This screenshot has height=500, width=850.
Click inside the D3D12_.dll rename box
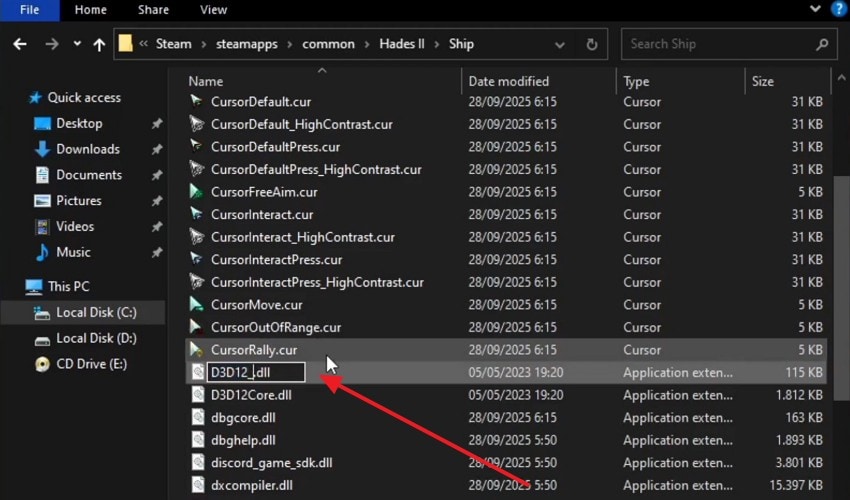[x=256, y=373]
